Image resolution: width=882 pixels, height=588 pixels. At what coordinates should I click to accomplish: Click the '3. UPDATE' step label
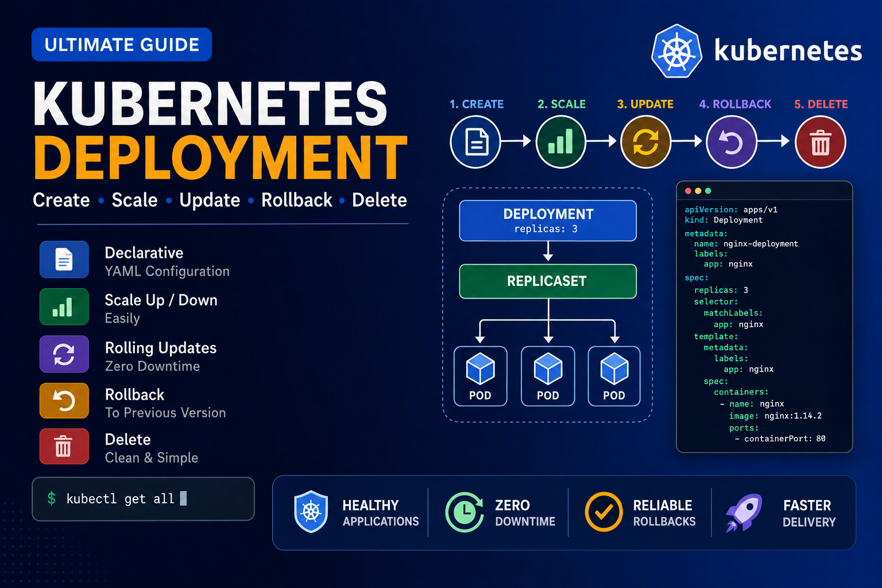pos(645,104)
